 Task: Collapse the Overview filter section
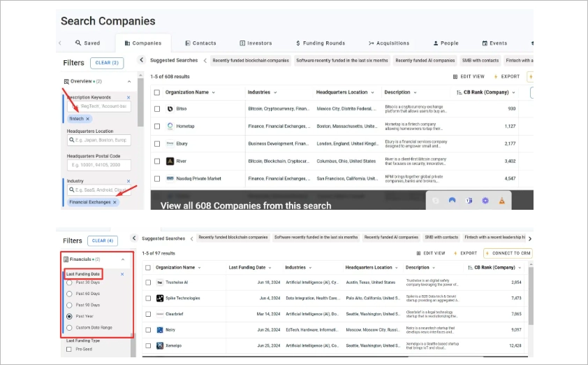(x=129, y=82)
